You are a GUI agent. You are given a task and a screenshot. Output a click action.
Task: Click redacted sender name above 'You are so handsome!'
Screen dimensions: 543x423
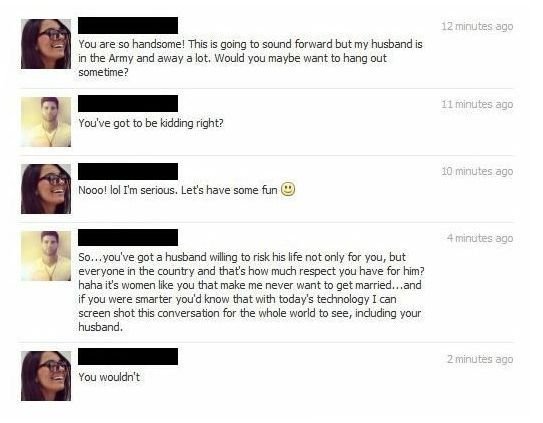(128, 25)
